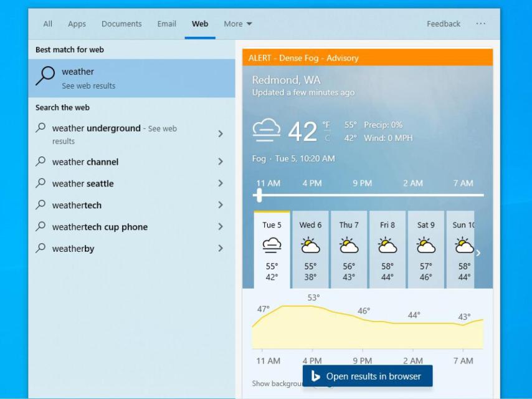
Task: Open the Dense Fog Advisory alert banner
Action: tap(368, 58)
